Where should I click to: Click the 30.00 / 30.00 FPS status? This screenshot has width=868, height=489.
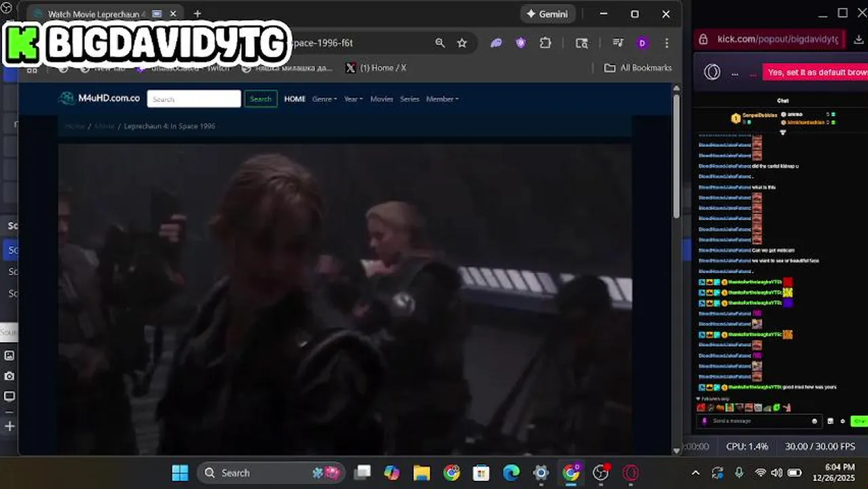click(820, 446)
